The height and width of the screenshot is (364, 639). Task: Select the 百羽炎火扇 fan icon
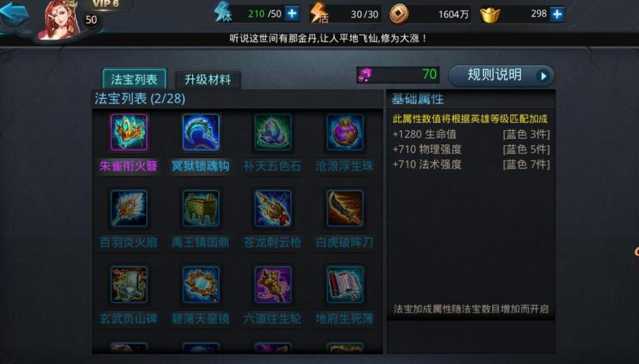pyautogui.click(x=129, y=209)
